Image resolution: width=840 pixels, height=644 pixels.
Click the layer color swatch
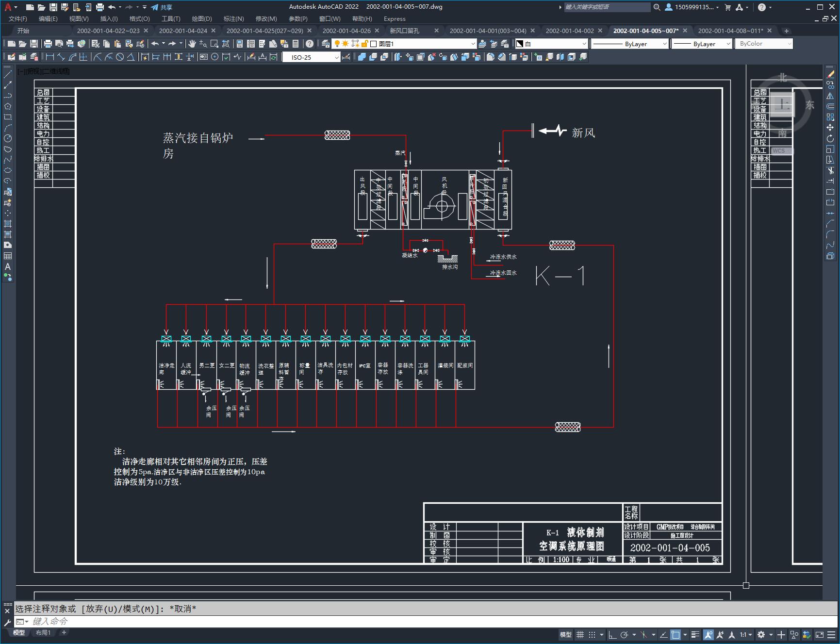click(374, 44)
